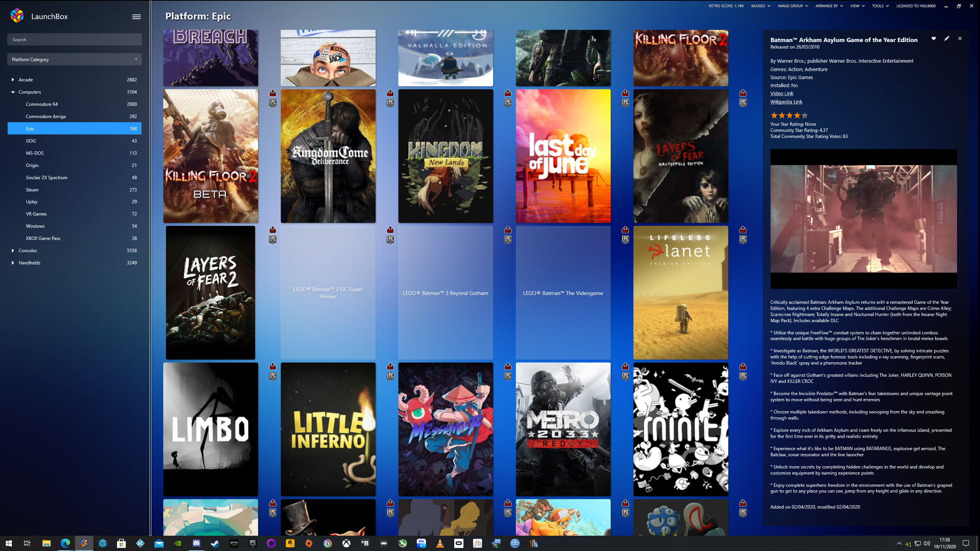Screen dimensions: 980x551
Task: Launch Rockstar Games Launcher from taskbar
Action: (x=290, y=543)
